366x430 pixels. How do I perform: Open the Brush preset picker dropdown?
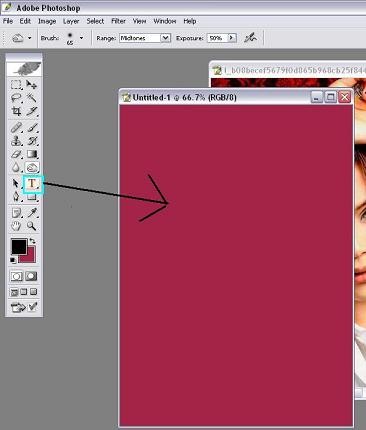pyautogui.click(x=81, y=38)
